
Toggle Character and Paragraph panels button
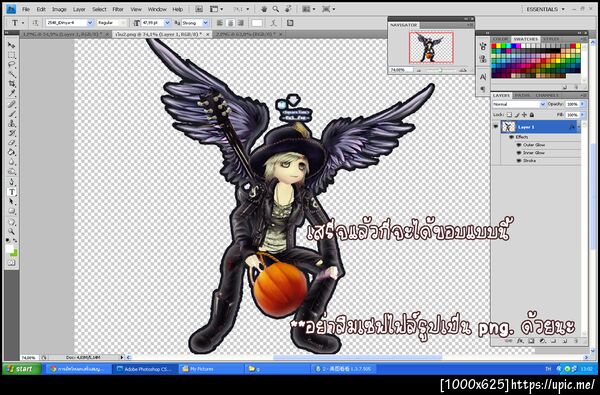[x=290, y=23]
